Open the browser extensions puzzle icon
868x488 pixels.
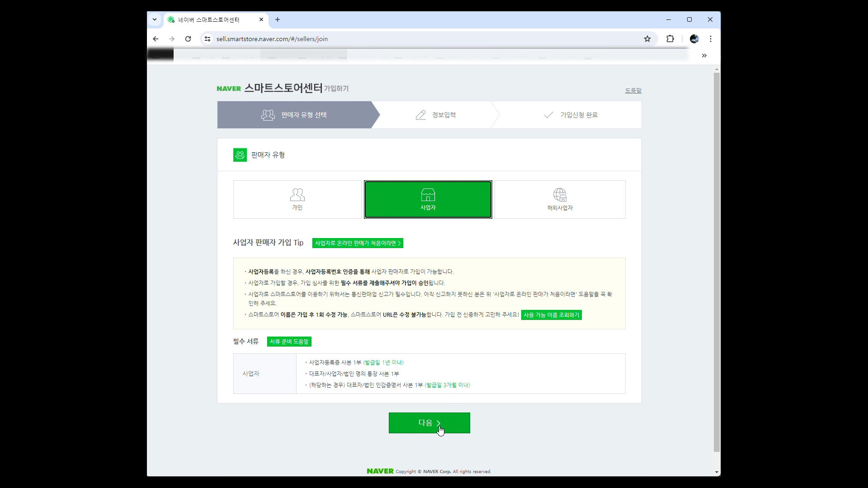coord(670,39)
